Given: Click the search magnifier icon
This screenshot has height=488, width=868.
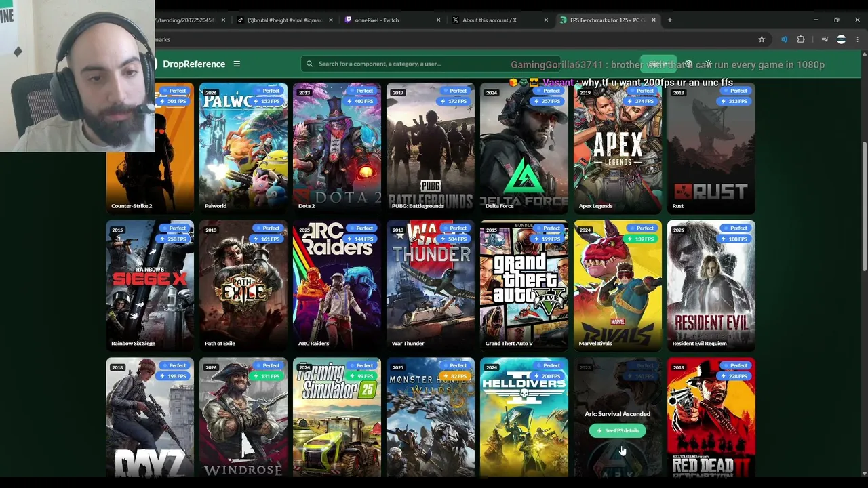Looking at the screenshot, I should pyautogui.click(x=309, y=64).
